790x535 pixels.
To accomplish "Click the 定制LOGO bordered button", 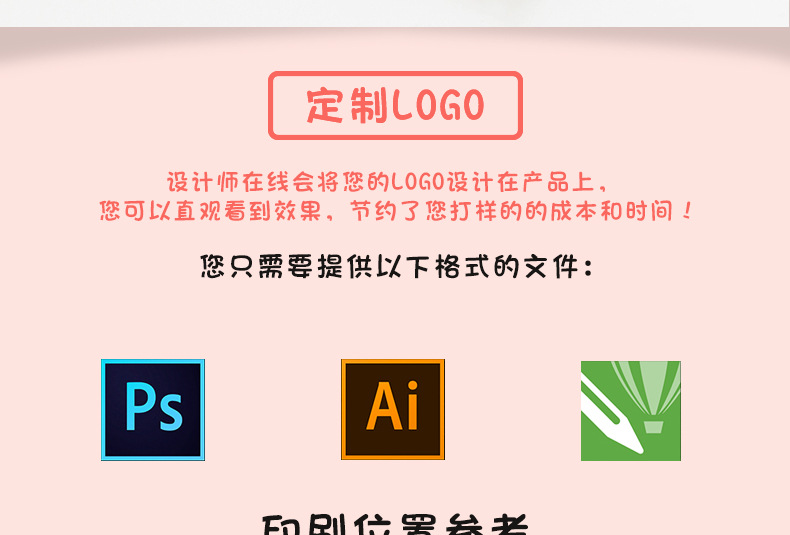I will coord(396,105).
